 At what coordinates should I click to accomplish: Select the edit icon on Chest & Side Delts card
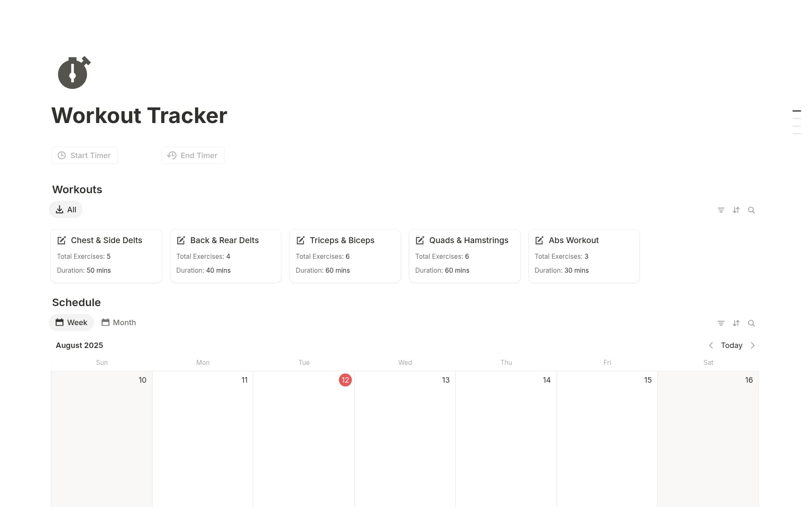61,240
